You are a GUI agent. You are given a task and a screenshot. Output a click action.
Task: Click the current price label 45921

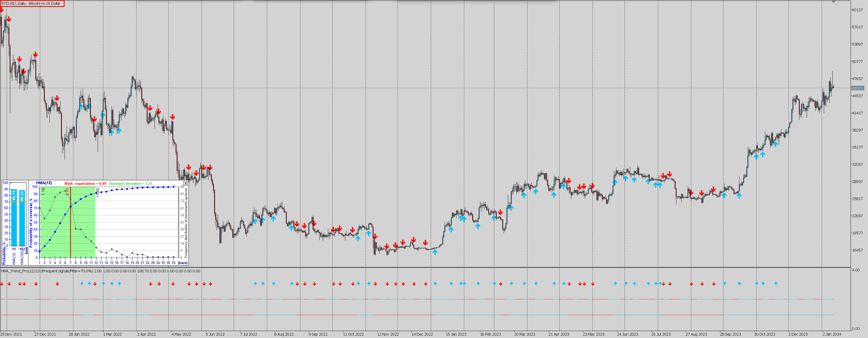click(858, 88)
